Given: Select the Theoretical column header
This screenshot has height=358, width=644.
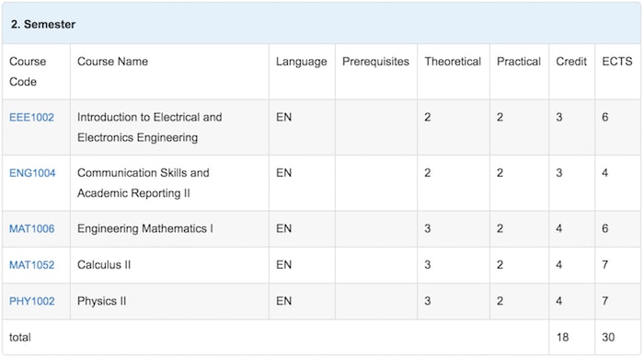Looking at the screenshot, I should click(453, 62).
